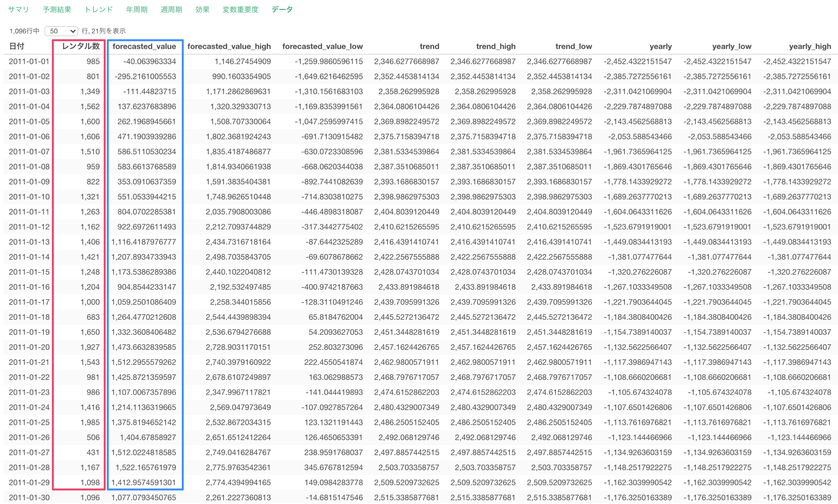
Task: Select date cell 2011-01-21
Action: click(x=29, y=362)
